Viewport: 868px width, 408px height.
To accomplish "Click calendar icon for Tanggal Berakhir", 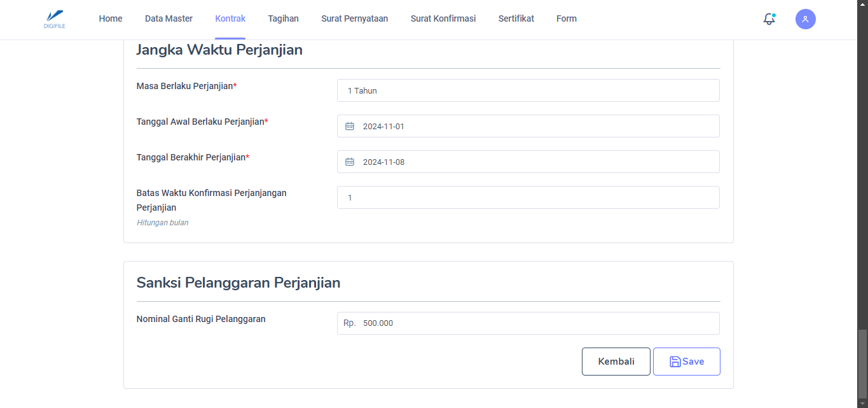I will (350, 162).
